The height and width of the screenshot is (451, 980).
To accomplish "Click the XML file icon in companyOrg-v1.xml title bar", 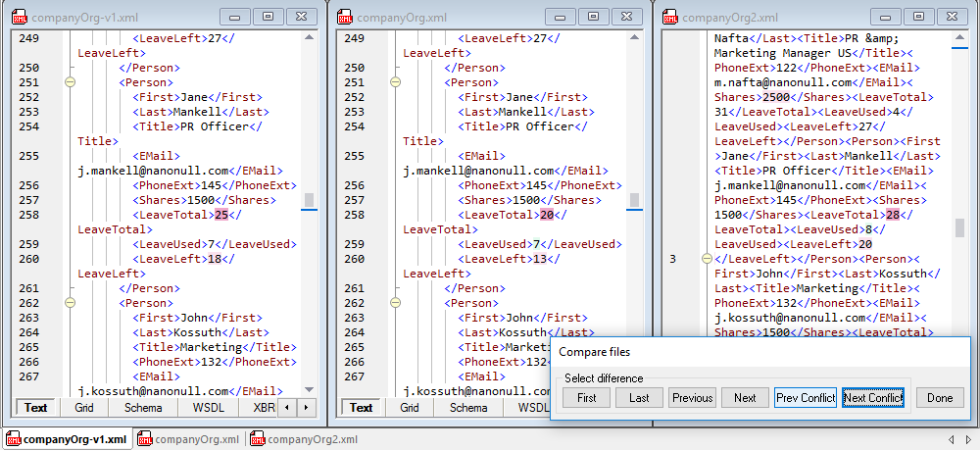I will tap(20, 17).
